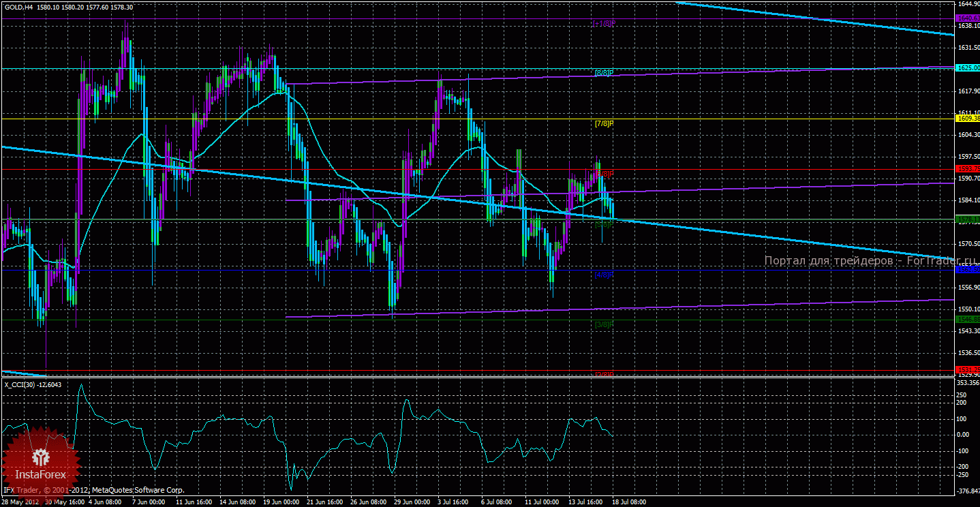Click the purple 1640.63 price tag
This screenshot has width=980, height=507.
pyautogui.click(x=967, y=18)
